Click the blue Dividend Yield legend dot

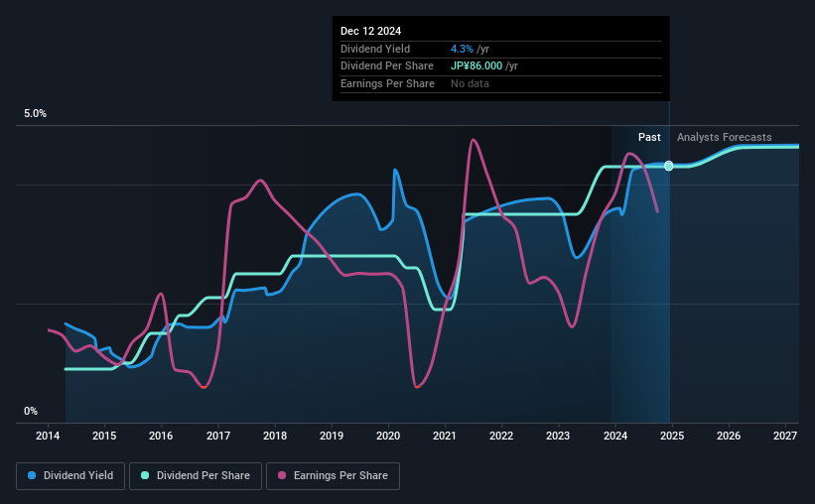(x=32, y=475)
